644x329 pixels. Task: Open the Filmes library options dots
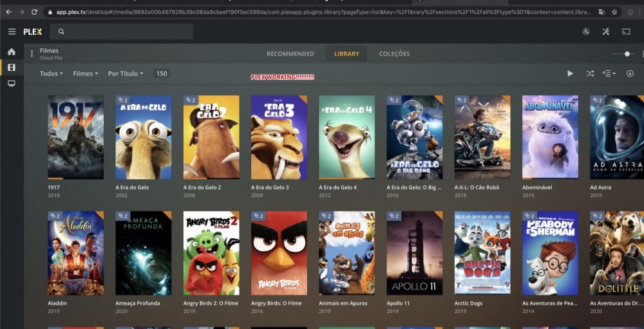point(32,54)
